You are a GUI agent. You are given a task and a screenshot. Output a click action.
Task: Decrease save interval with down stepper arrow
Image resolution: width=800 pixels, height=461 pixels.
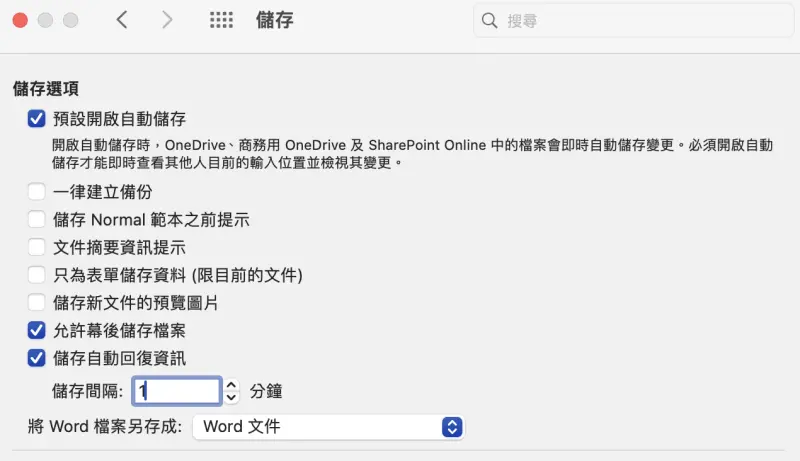coord(231,397)
